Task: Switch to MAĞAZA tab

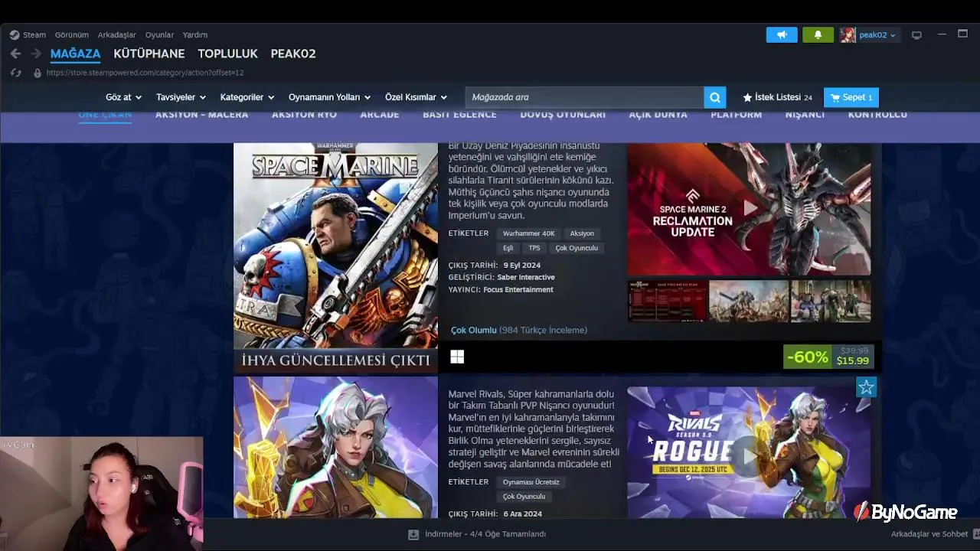Action: point(75,54)
